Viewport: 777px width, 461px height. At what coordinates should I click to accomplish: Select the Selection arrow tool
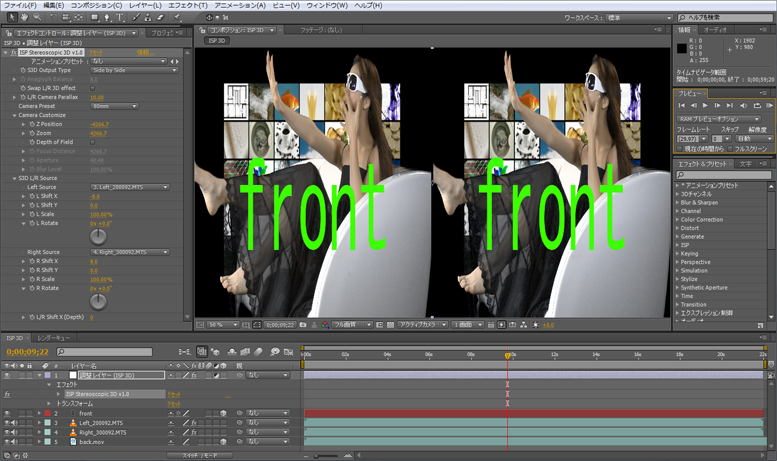click(x=13, y=17)
